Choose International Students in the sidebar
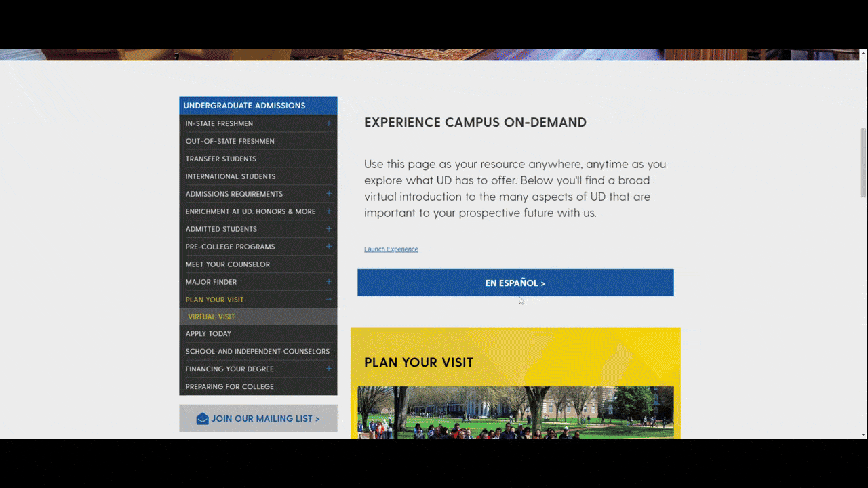Viewport: 868px width, 488px height. tap(231, 176)
